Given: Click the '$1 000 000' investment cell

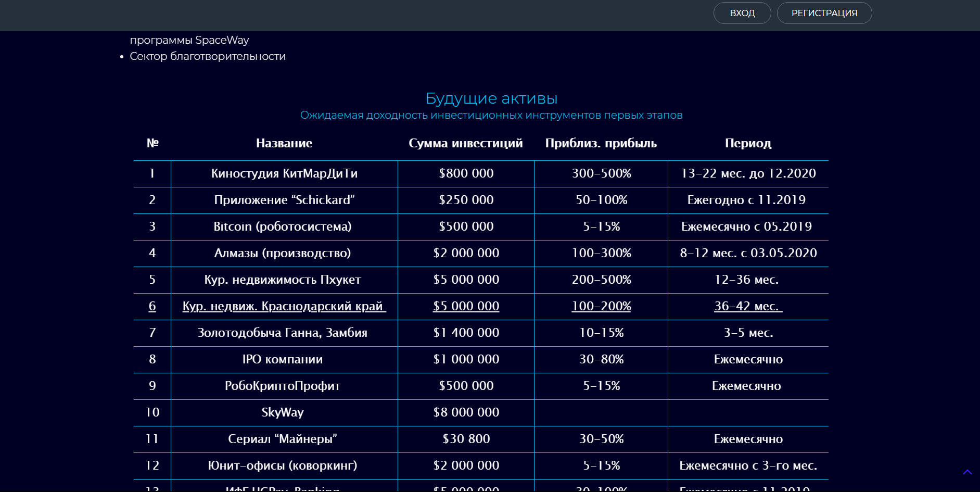Looking at the screenshot, I should [x=466, y=360].
